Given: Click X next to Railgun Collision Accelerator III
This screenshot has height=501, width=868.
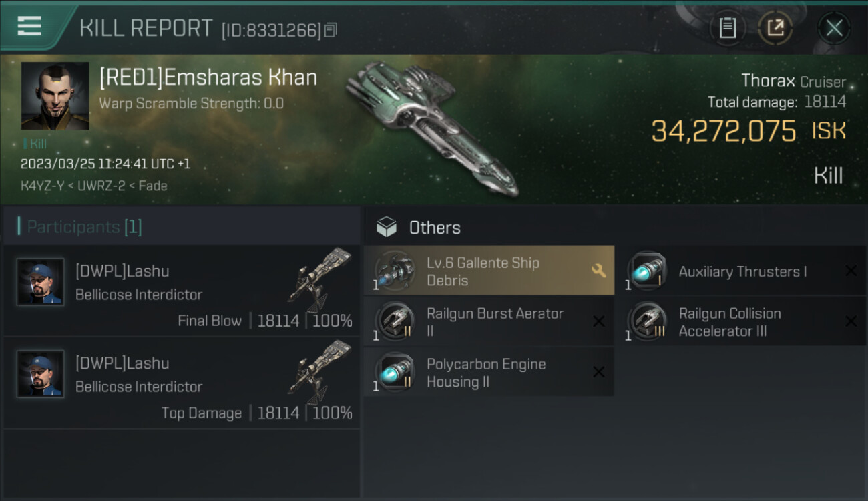Looking at the screenshot, I should coord(851,322).
